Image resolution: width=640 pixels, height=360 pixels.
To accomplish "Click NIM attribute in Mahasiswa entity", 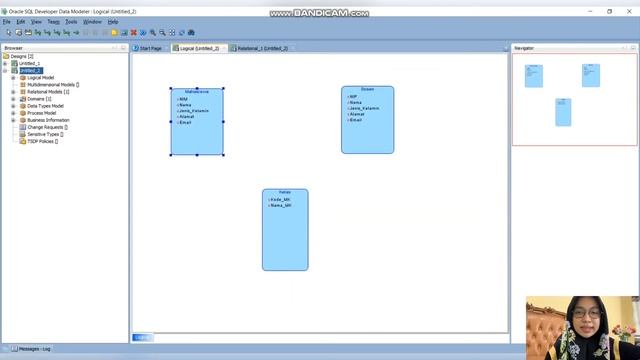I will coord(183,99).
